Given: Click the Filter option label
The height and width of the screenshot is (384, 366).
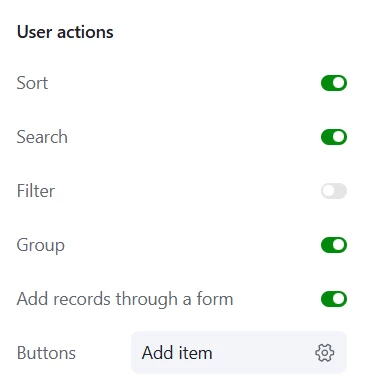Looking at the screenshot, I should 36,191.
